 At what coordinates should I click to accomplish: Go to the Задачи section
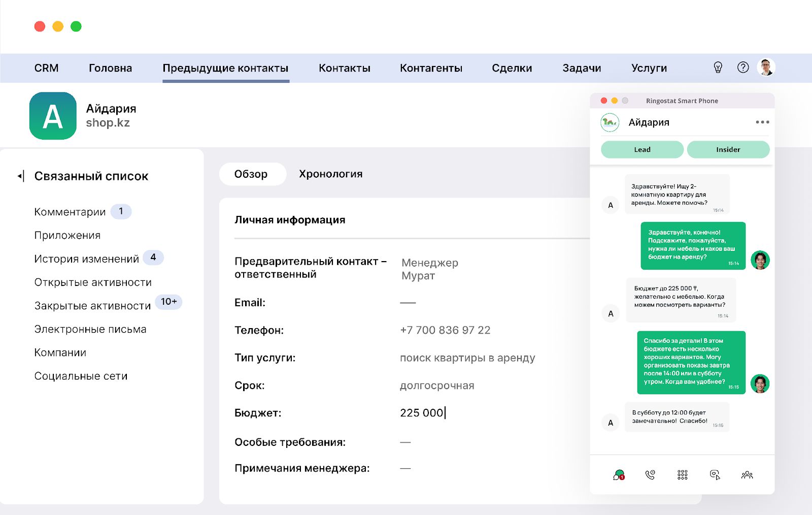click(x=582, y=68)
